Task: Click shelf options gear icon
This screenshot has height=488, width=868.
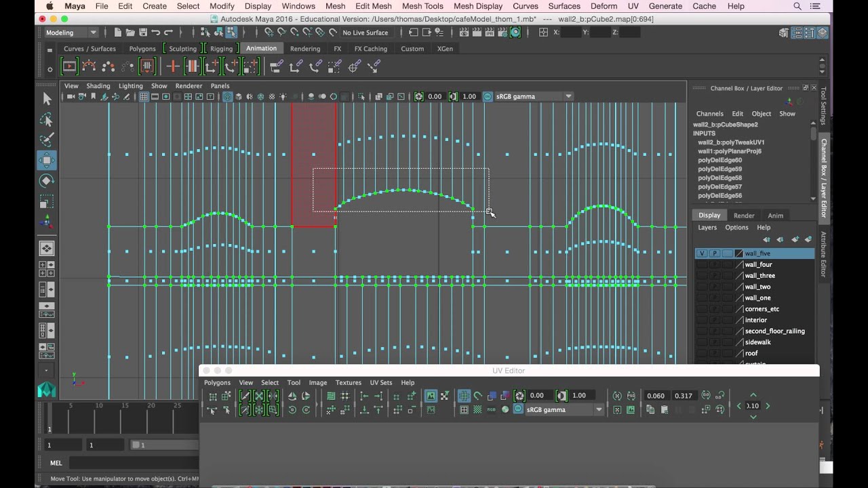Action: (x=50, y=70)
